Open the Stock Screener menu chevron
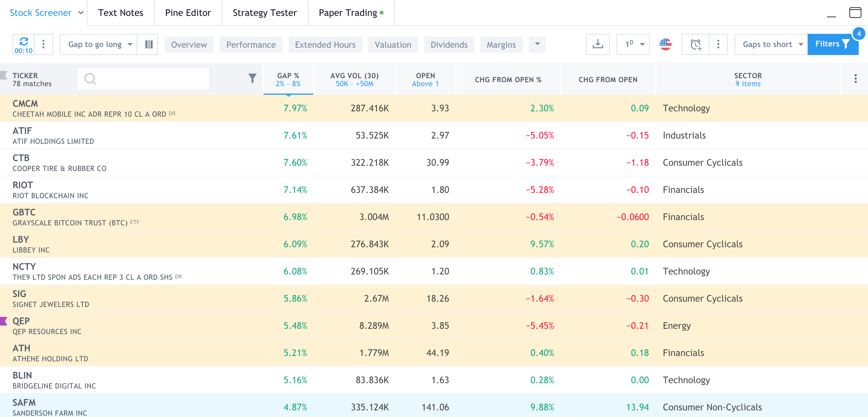Viewport: 868px width, 417px height. [81, 13]
